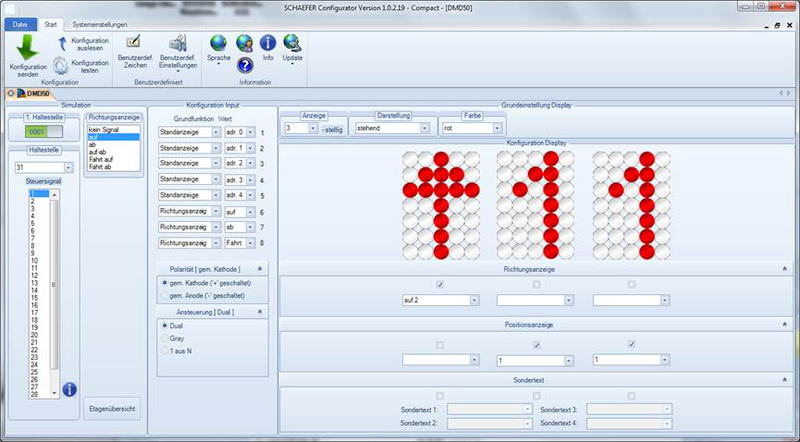Click the blue info icon below Steuersignal list

click(69, 389)
